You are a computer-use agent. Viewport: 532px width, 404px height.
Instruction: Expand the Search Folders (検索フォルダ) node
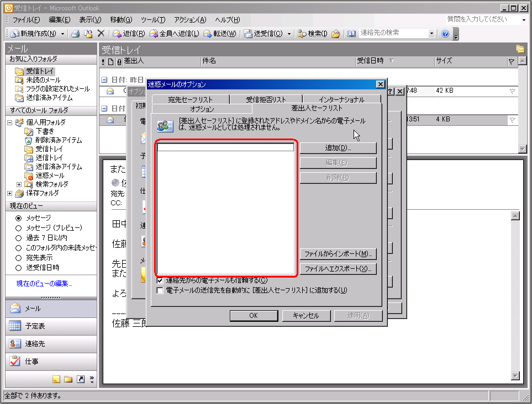click(19, 184)
